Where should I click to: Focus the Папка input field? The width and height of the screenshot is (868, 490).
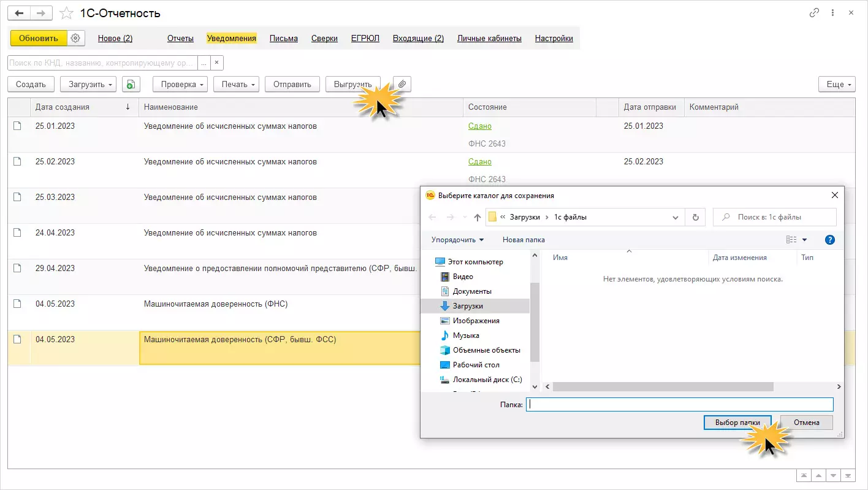click(x=680, y=405)
